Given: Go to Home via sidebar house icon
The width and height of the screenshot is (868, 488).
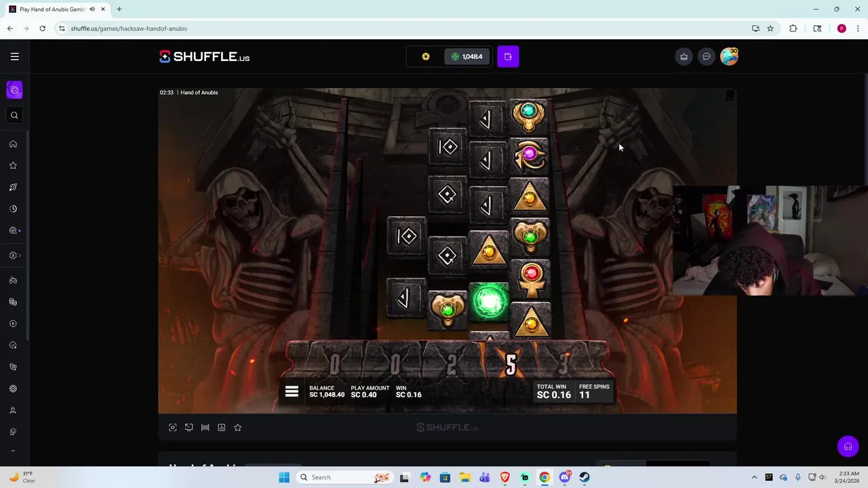Looking at the screenshot, I should click(x=13, y=144).
